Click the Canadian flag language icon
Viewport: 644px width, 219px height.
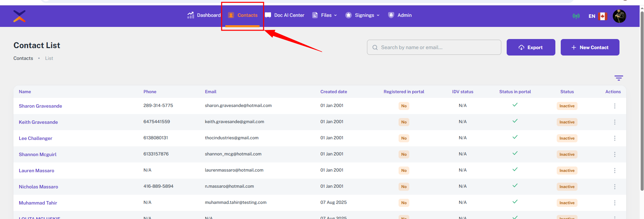click(x=603, y=16)
